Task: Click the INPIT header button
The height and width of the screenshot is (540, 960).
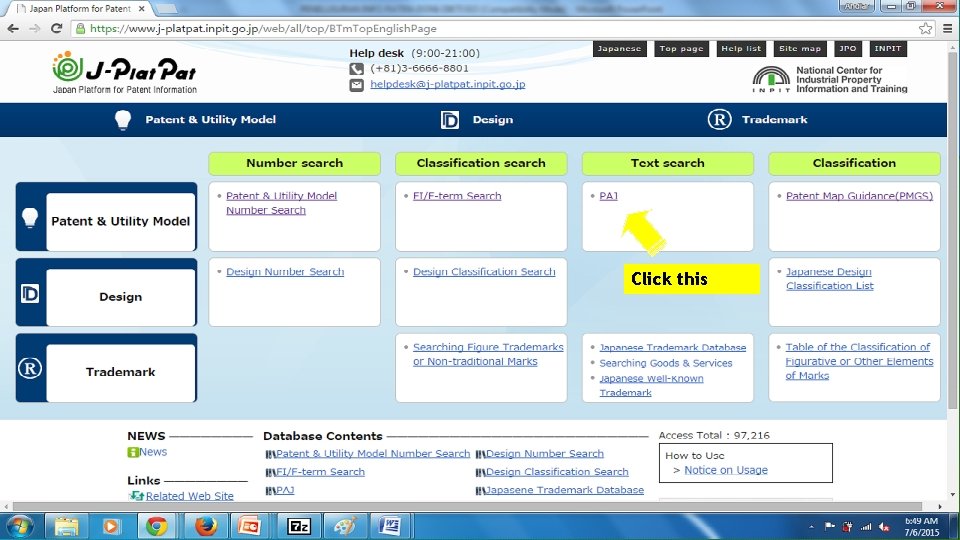Action: click(888, 49)
